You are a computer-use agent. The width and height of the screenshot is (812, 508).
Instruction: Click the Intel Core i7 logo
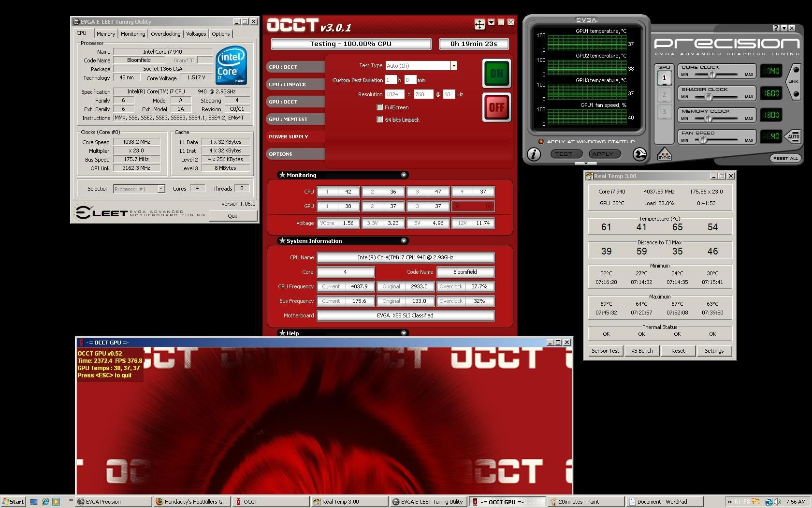click(232, 66)
